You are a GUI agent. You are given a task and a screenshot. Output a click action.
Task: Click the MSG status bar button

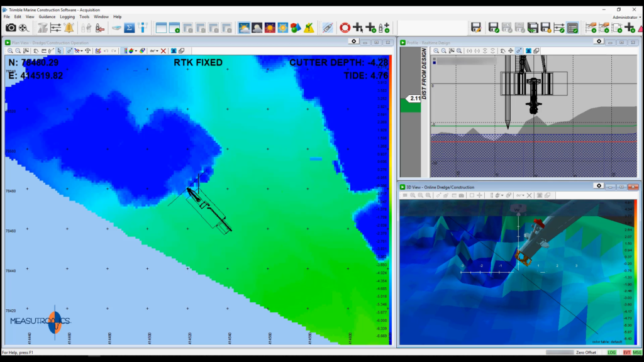(636, 354)
